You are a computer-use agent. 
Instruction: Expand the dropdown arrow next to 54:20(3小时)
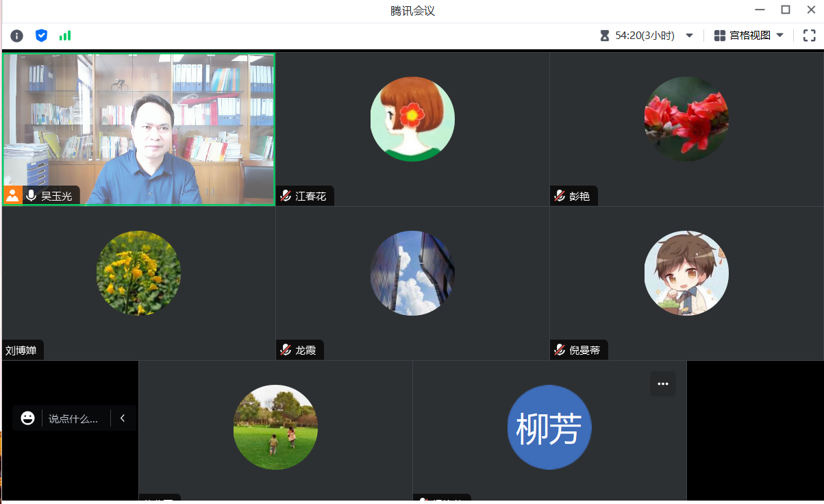(689, 36)
